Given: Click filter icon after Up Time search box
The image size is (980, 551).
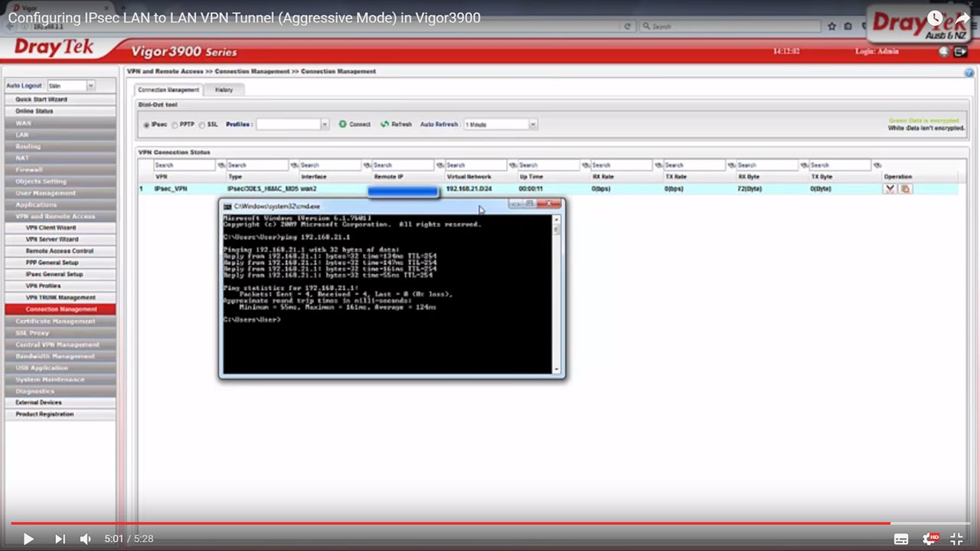Looking at the screenshot, I should tap(586, 165).
